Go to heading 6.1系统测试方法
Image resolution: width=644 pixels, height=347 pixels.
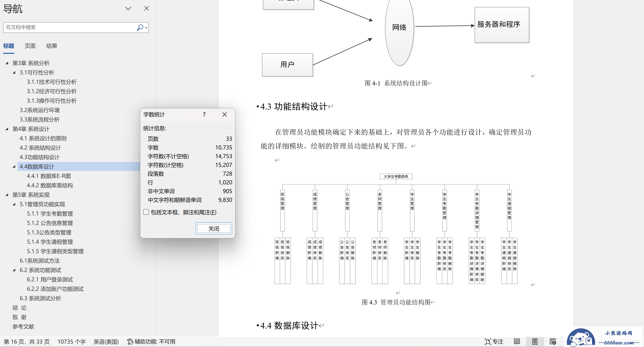click(x=39, y=261)
